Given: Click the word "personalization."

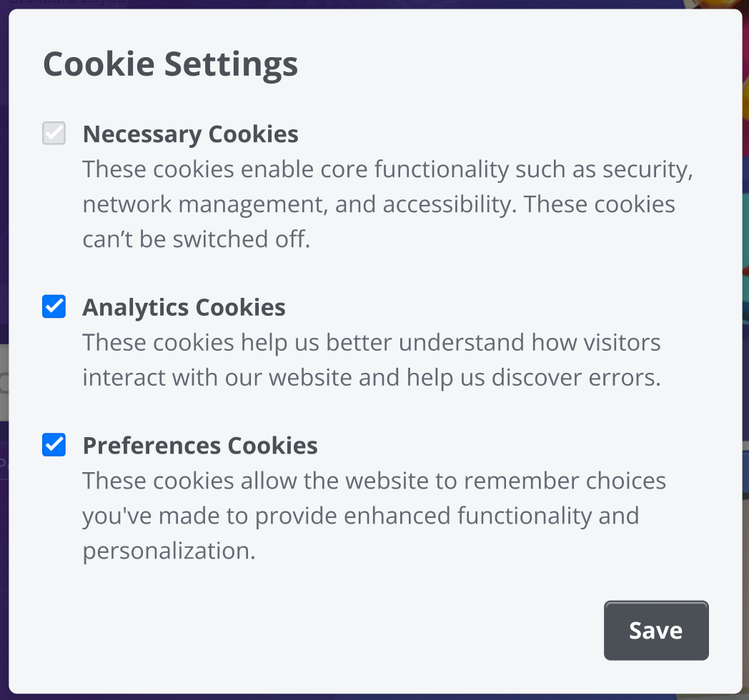Looking at the screenshot, I should [169, 550].
